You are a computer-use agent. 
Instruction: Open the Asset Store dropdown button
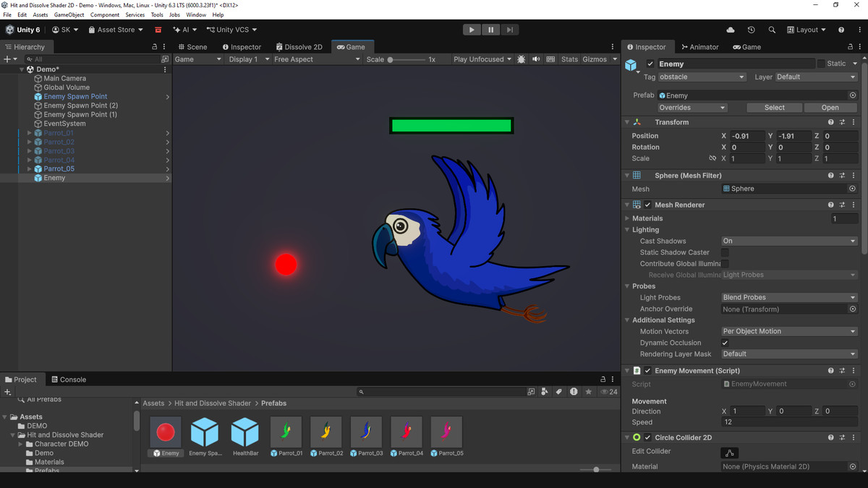tap(116, 30)
